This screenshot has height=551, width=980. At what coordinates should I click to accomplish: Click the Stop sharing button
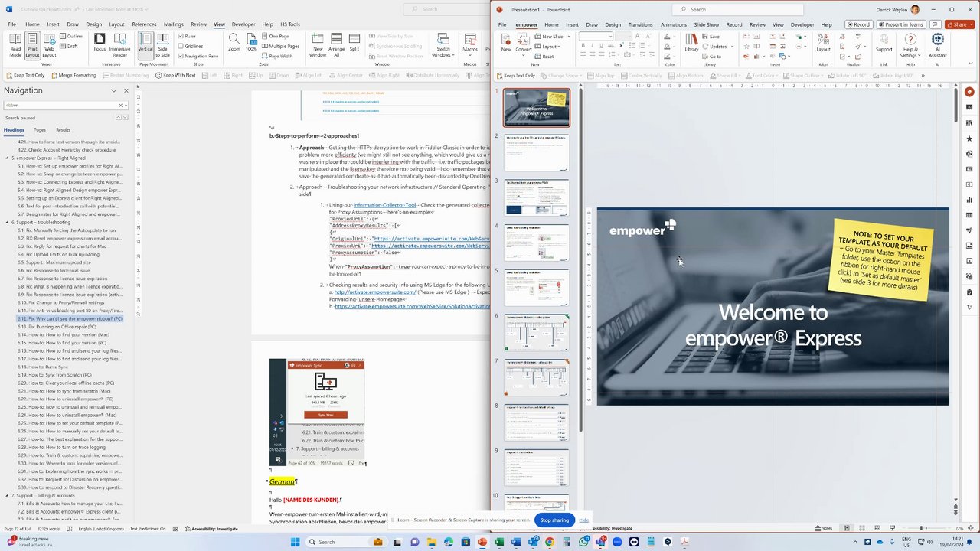pos(554,520)
